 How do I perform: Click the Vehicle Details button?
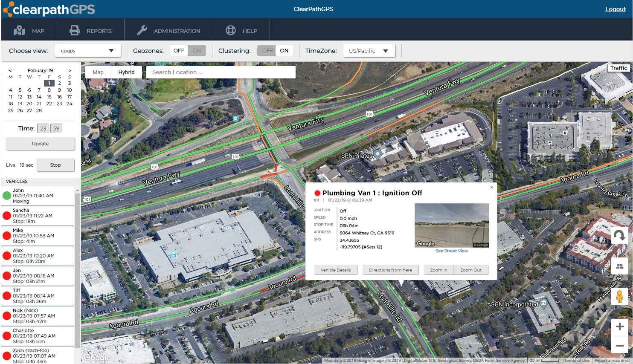point(336,270)
